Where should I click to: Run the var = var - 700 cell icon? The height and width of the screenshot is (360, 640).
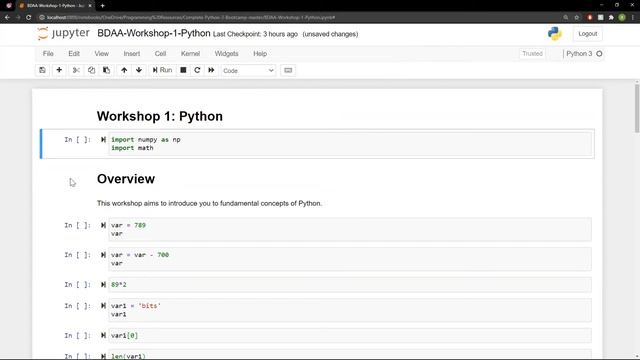click(103, 255)
